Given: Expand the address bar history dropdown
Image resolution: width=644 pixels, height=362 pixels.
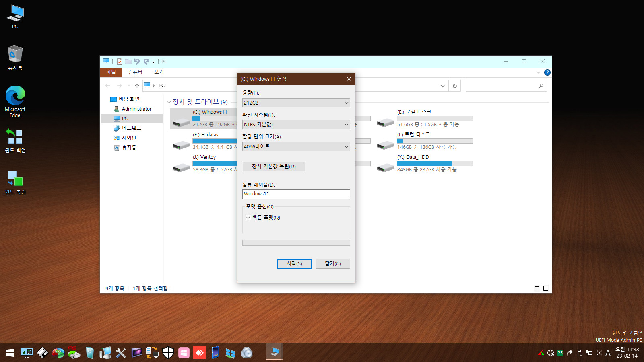Looking at the screenshot, I should [x=443, y=86].
